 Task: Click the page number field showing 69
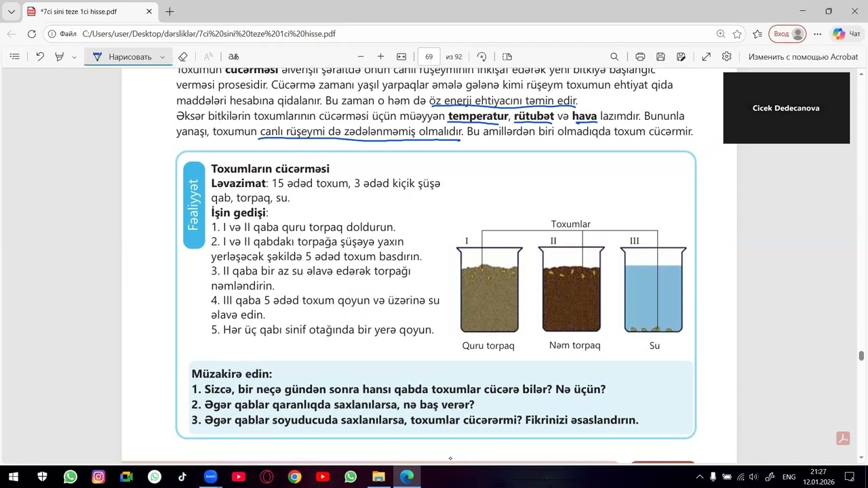[429, 57]
